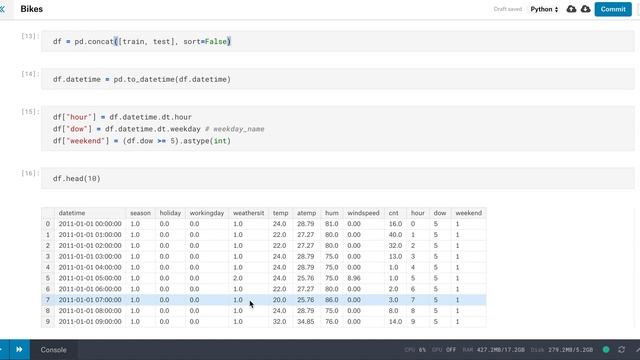640x360 pixels.
Task: Click the GPU OFF status
Action: 444,350
